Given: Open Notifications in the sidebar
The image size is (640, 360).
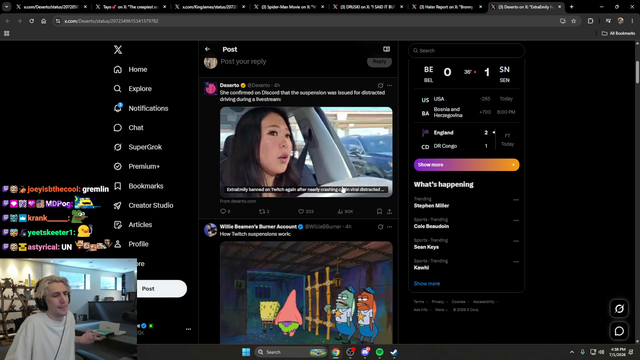Looking at the screenshot, I should (141, 108).
